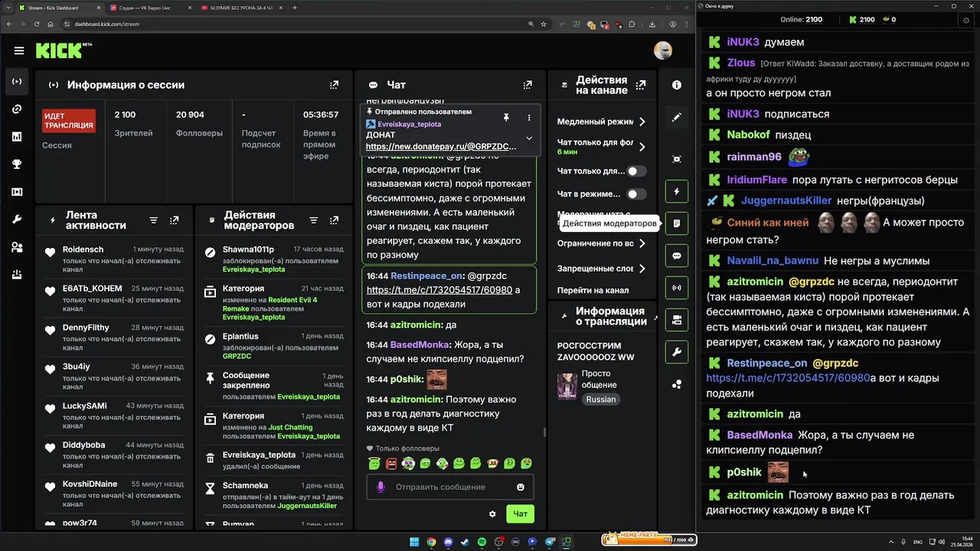
Task: Select the purple microphone icon in the message box
Action: click(381, 487)
